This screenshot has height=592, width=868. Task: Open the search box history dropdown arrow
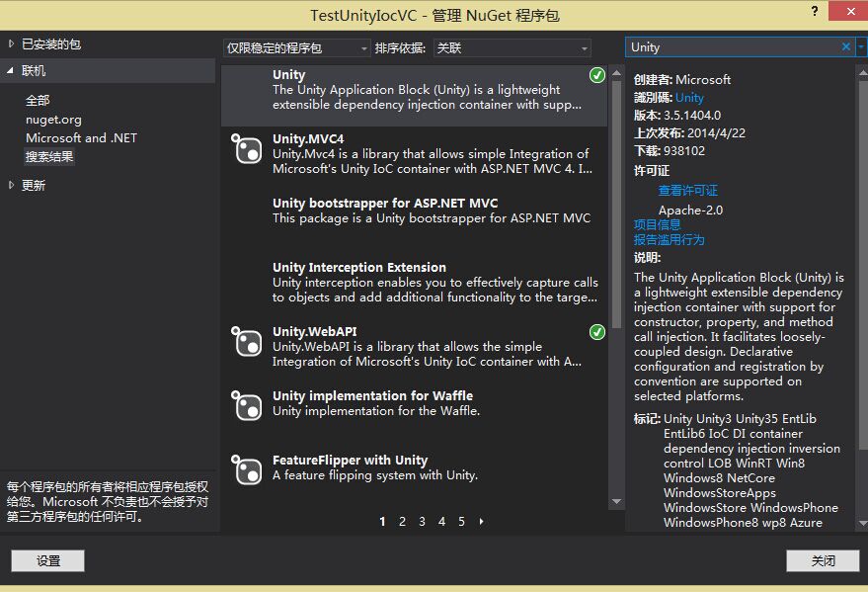(861, 47)
